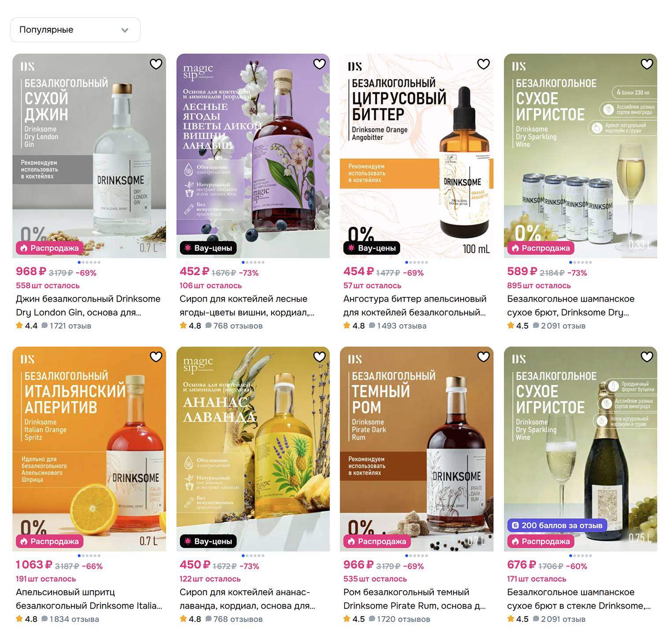Open the dark rum bottle image
Screen dimensions: 670x644
(417, 449)
